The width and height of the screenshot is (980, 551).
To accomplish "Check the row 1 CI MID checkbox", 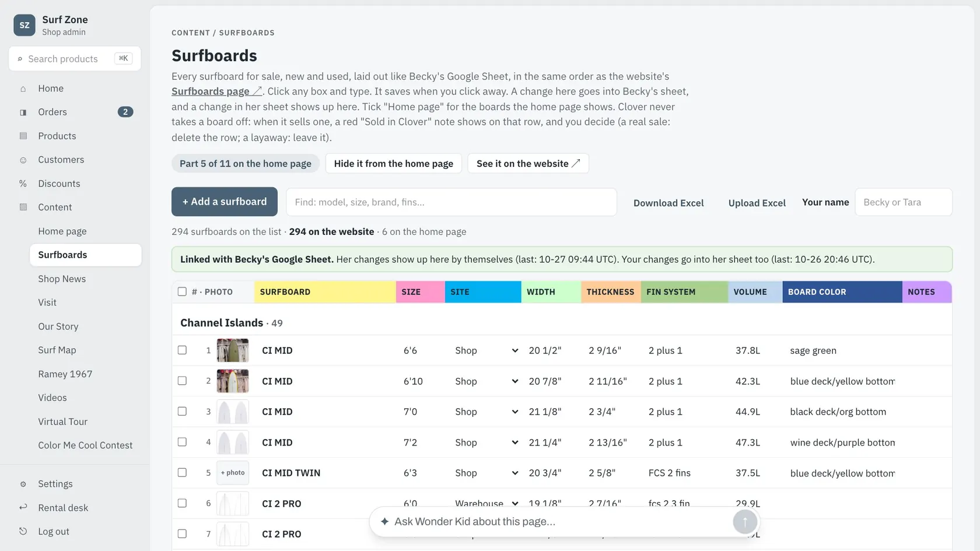I will [182, 350].
